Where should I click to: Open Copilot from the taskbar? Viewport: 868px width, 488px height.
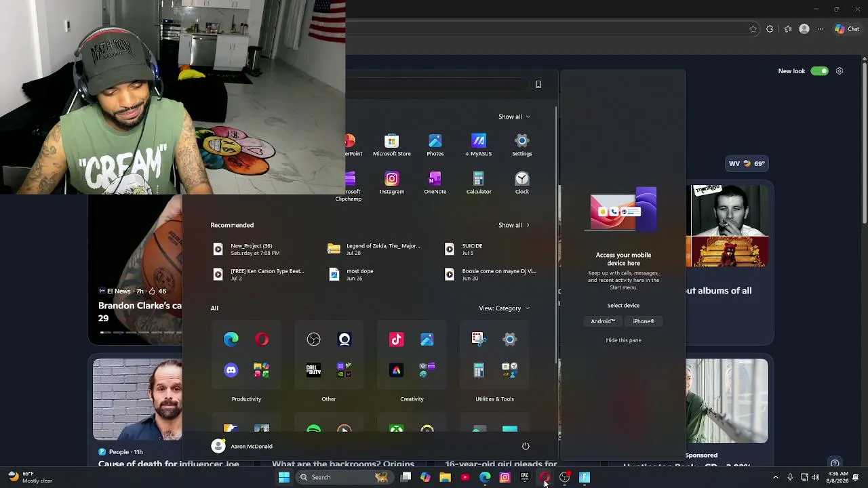coord(425,477)
